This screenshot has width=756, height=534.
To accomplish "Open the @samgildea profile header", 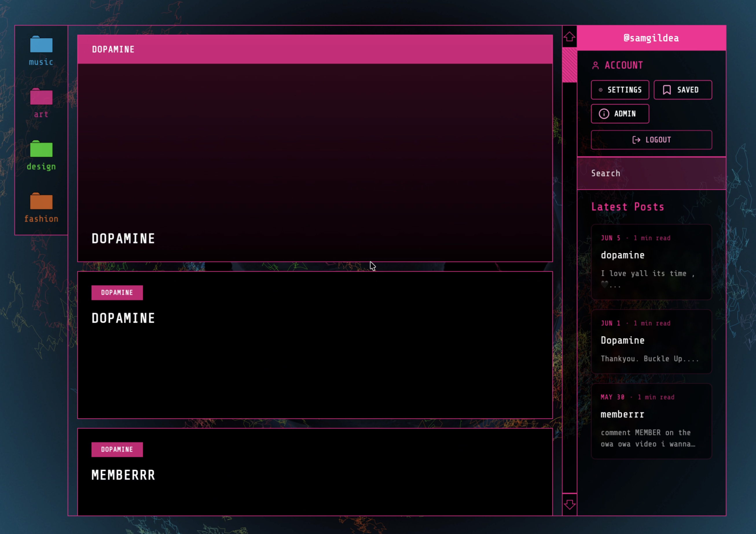I will [x=651, y=38].
